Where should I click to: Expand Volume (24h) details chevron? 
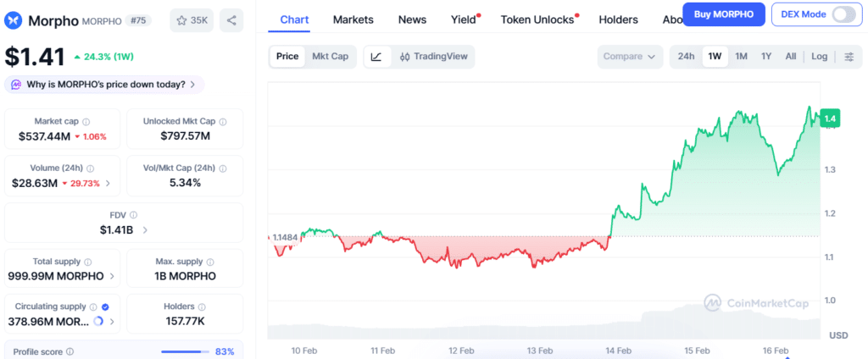pos(108,183)
